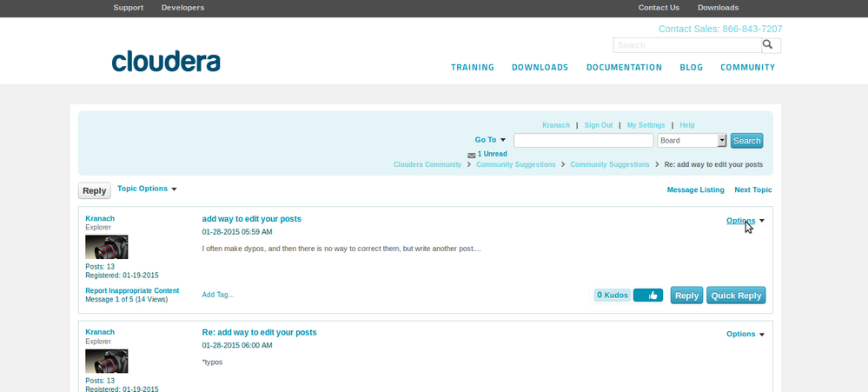Click Kranach author name on the Re: post
The height and width of the screenshot is (392, 868).
click(x=100, y=332)
